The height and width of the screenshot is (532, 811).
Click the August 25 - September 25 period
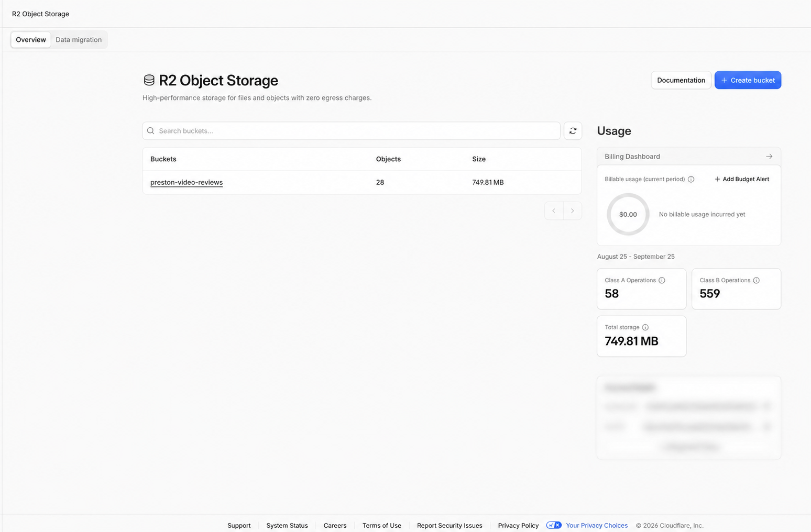coord(636,257)
